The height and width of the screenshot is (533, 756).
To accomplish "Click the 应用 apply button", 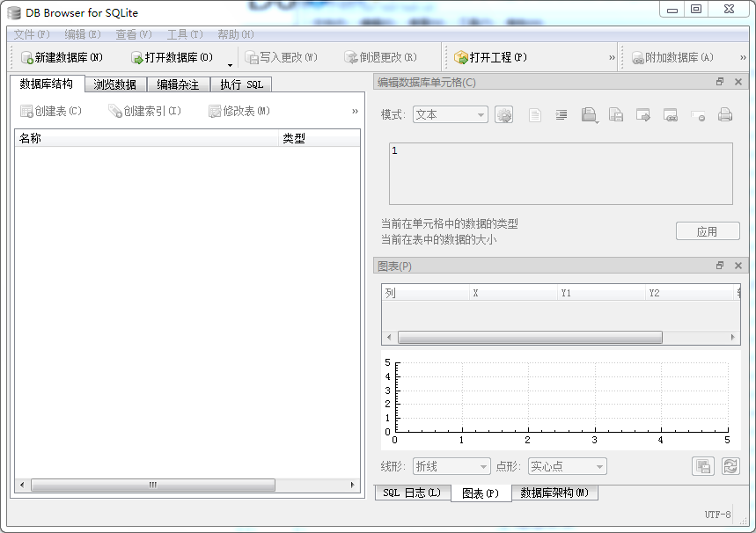I will pyautogui.click(x=708, y=231).
